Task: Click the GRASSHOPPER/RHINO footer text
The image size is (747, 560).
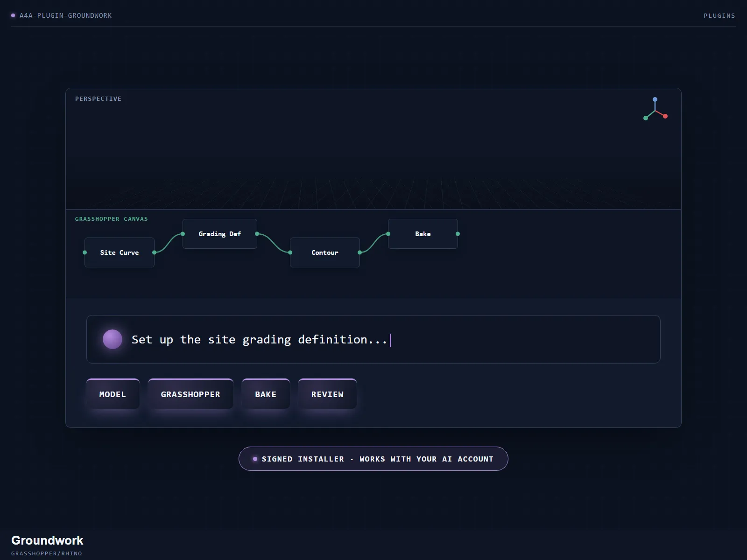Action: click(x=47, y=553)
